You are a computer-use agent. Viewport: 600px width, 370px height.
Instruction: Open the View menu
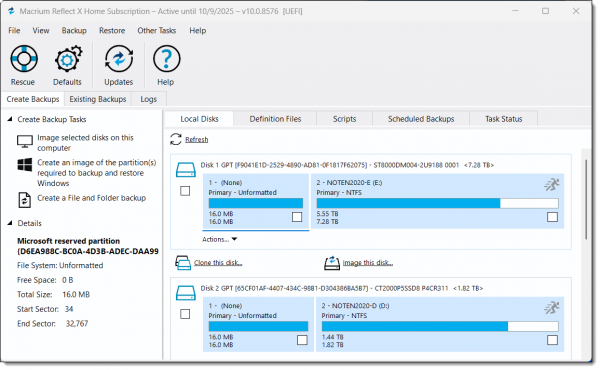(41, 31)
